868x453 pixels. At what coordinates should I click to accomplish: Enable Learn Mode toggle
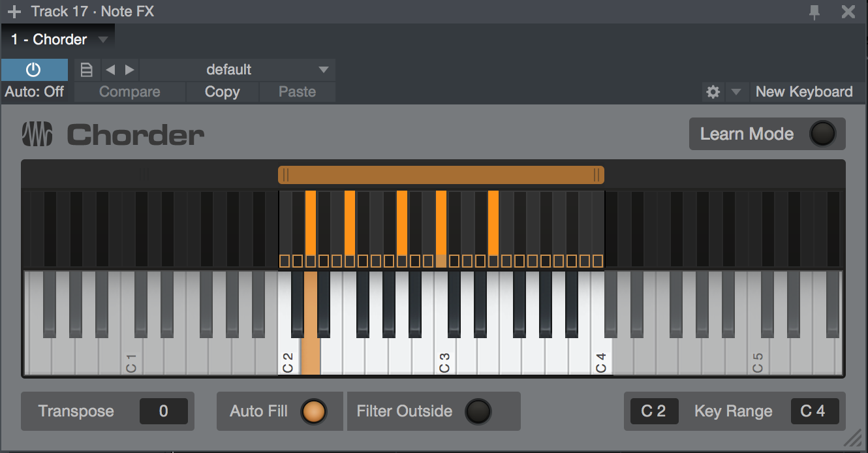(x=822, y=134)
